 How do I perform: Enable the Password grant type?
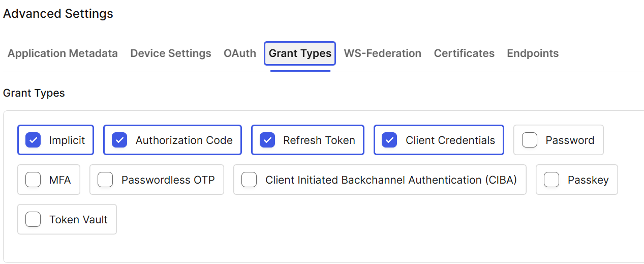pos(530,140)
